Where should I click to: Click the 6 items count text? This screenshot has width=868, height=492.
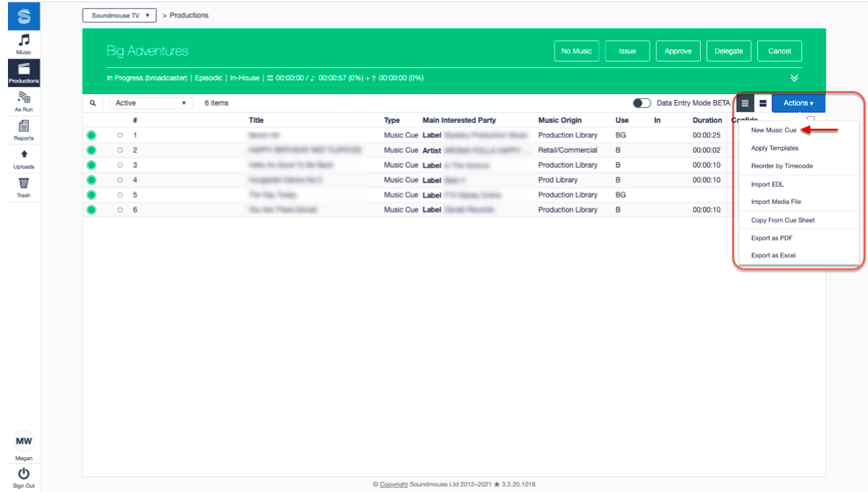click(216, 103)
